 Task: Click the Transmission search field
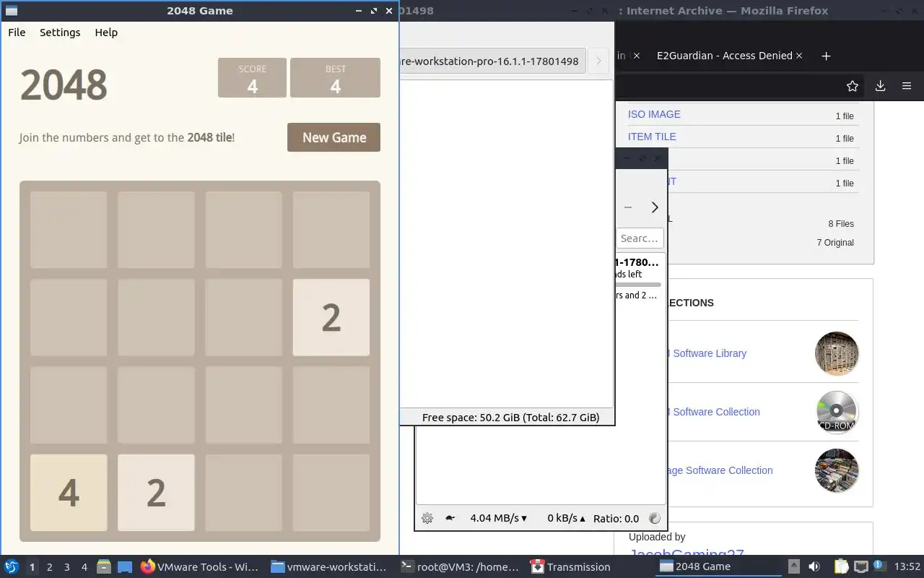tap(640, 238)
